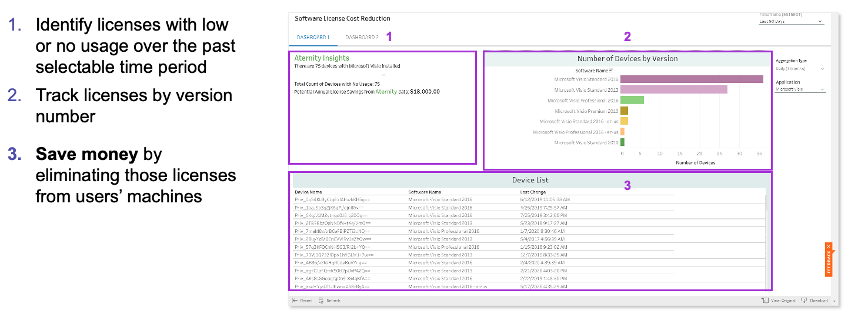Image resolution: width=868 pixels, height=320 pixels.
Task: Click the Microsoft Visio Professional 2016 chart label
Action: 583,101
